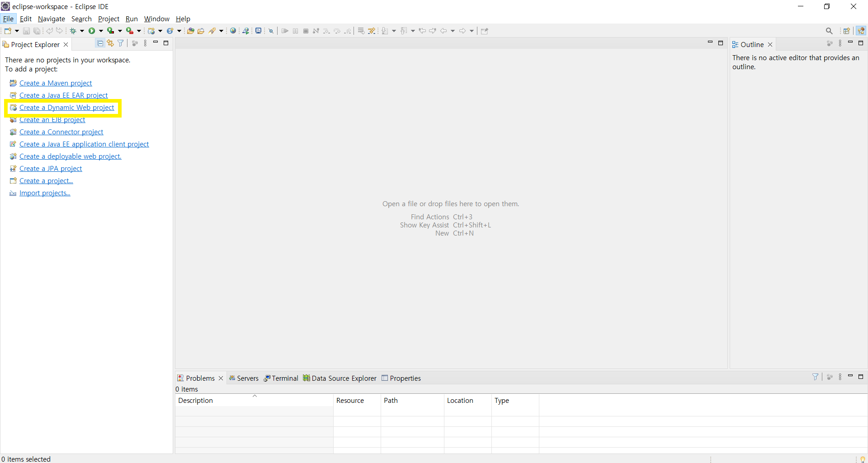Switch to the Servers tab
Image resolution: width=868 pixels, height=463 pixels.
tap(244, 378)
